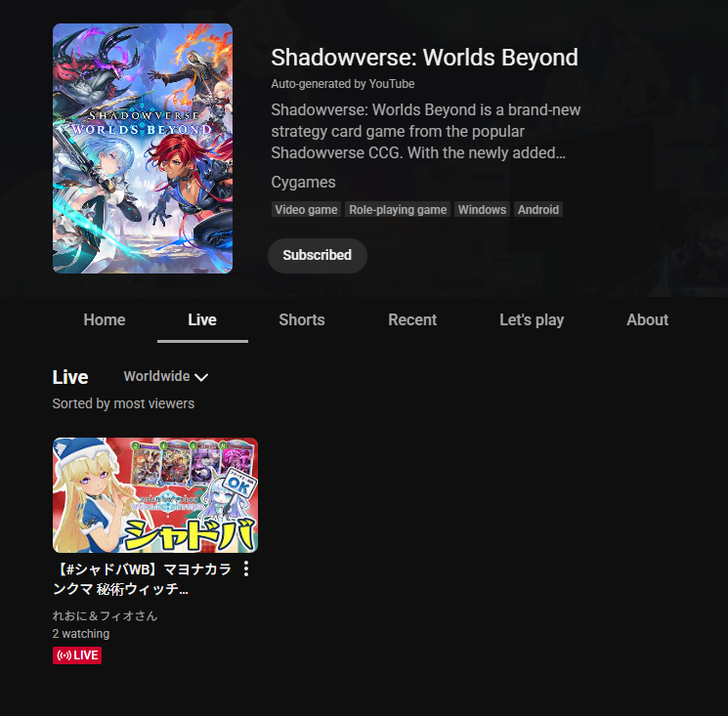This screenshot has height=716, width=728.
Task: Switch to the Home tab
Action: click(x=105, y=319)
